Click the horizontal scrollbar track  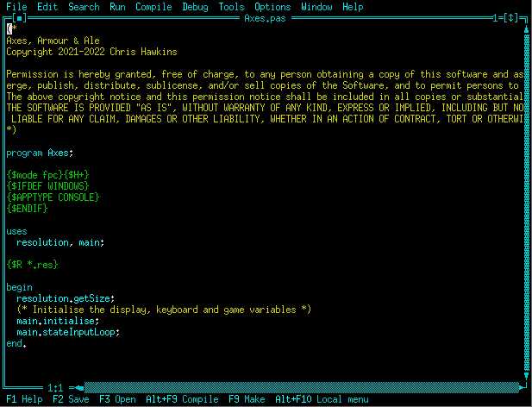coord(301,387)
